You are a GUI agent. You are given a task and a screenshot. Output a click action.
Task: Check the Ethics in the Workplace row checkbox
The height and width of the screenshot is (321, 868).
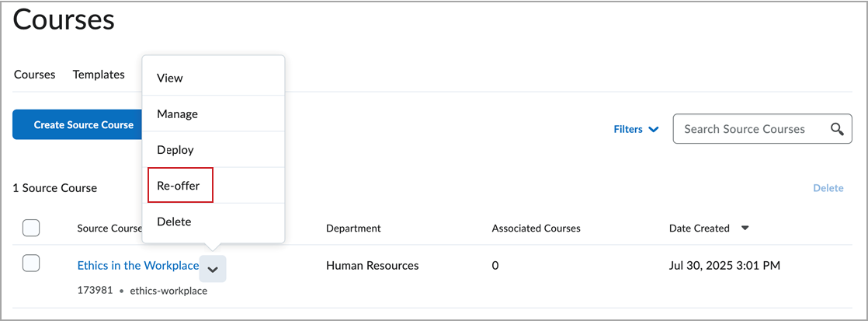point(31,263)
